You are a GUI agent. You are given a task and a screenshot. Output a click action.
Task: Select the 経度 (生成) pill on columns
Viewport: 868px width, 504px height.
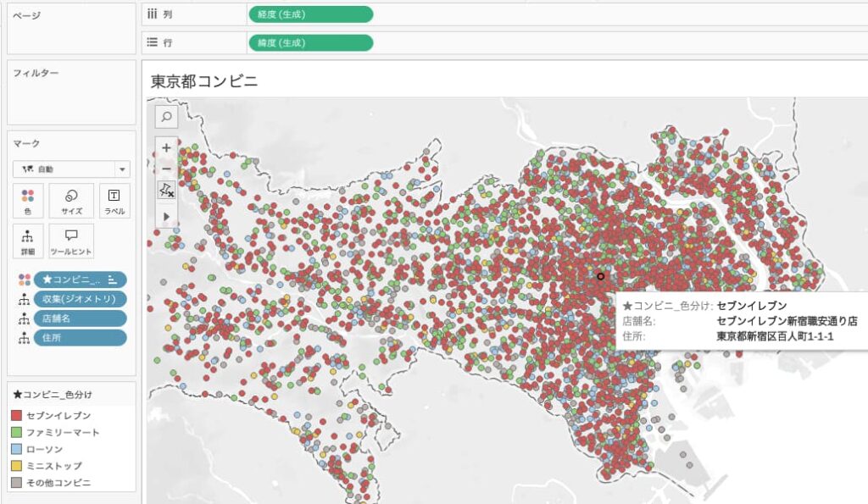pos(310,14)
